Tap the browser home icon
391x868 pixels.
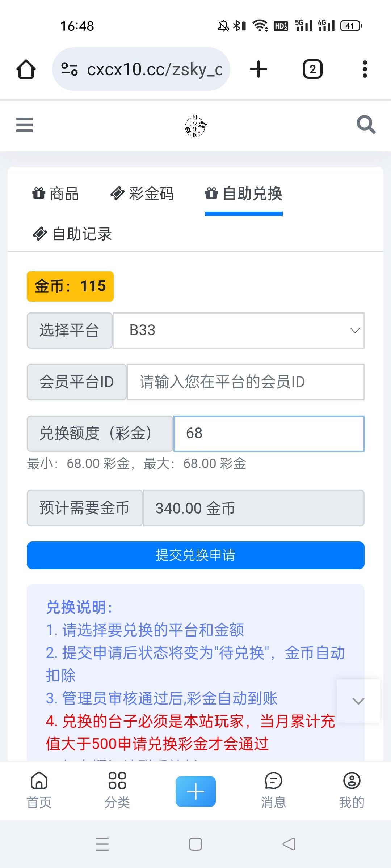coord(26,69)
